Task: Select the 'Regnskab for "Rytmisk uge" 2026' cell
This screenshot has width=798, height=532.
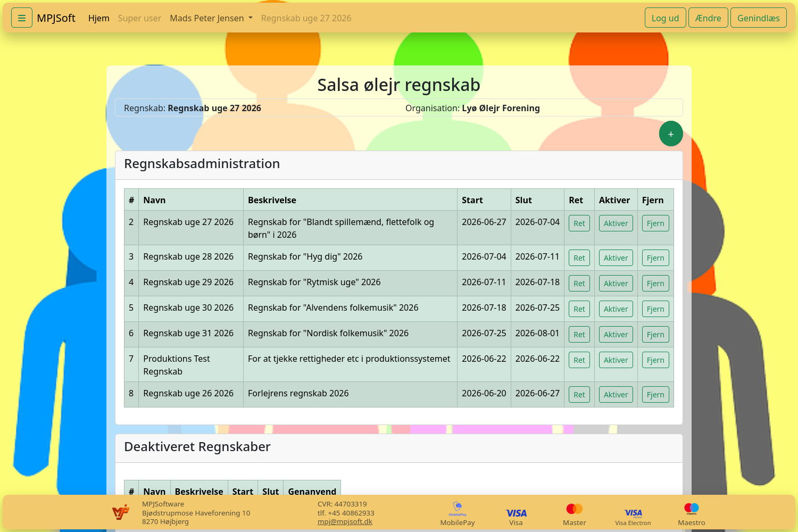Action: [x=350, y=283]
